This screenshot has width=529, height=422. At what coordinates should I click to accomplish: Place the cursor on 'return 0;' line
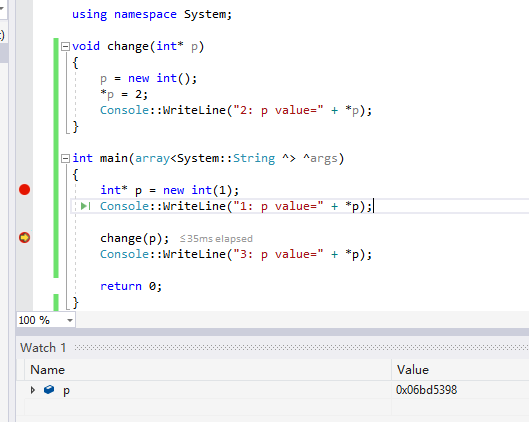pyautogui.click(x=131, y=286)
